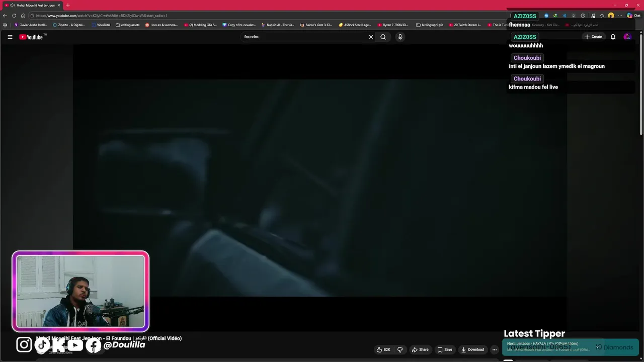Open the editing assets bookmark folder
Viewport: 644px width, 362px height.
pyautogui.click(x=128, y=25)
